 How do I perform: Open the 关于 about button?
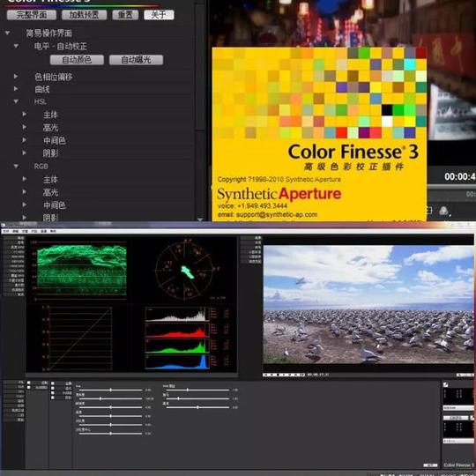point(159,15)
